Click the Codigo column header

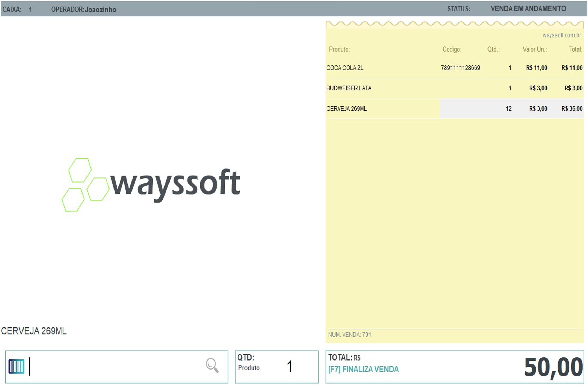(x=452, y=49)
